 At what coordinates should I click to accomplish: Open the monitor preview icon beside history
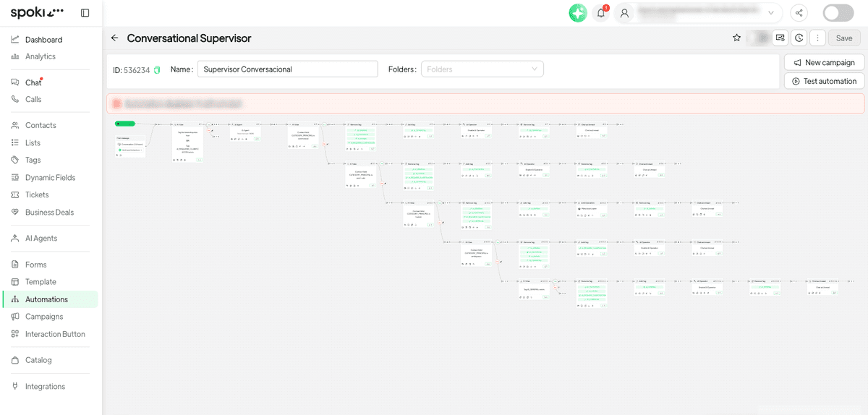[780, 38]
